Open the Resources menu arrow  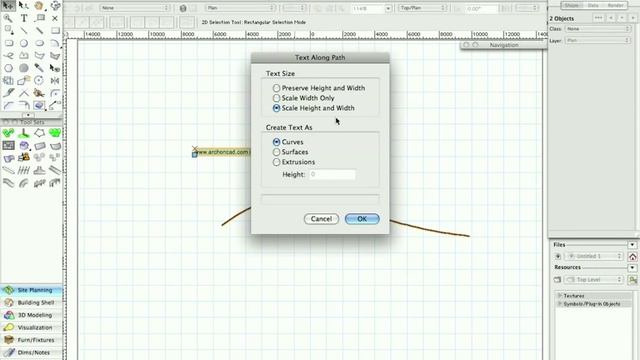(632, 268)
